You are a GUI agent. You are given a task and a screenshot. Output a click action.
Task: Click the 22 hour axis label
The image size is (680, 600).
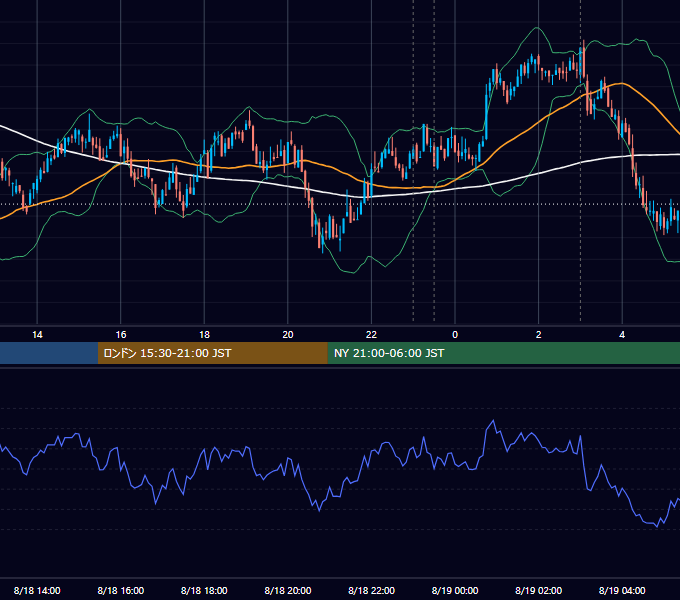click(371, 335)
